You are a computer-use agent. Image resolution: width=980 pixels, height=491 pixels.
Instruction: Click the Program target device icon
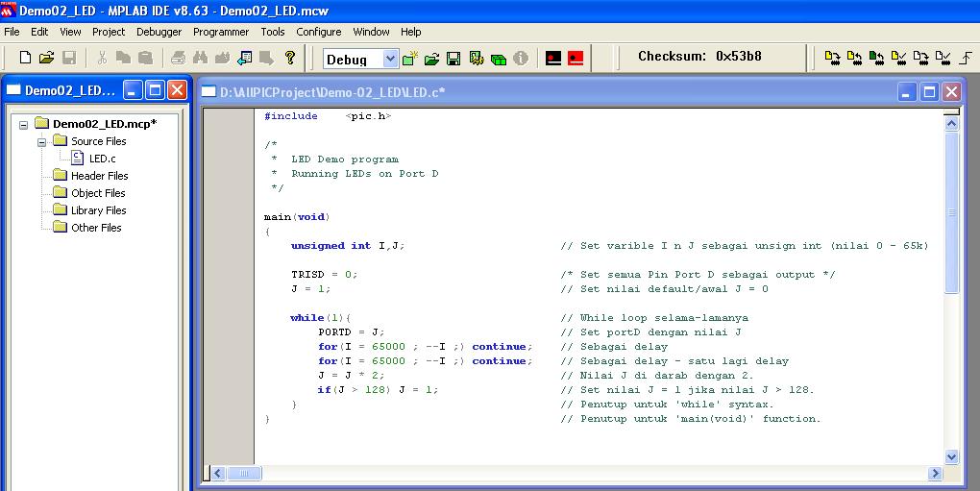coord(832,58)
